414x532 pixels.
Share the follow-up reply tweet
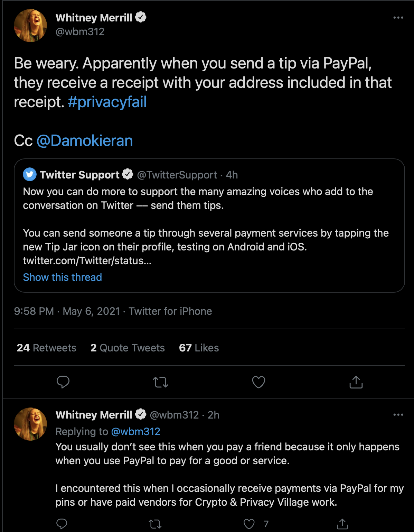342,524
